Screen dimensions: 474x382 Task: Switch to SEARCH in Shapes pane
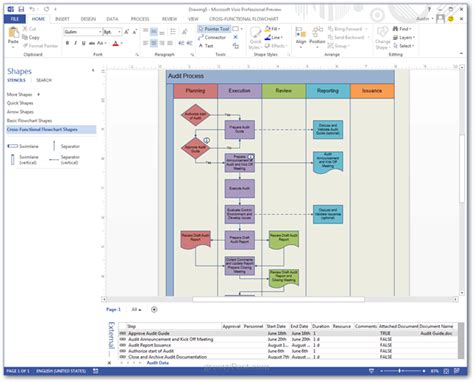coord(44,80)
